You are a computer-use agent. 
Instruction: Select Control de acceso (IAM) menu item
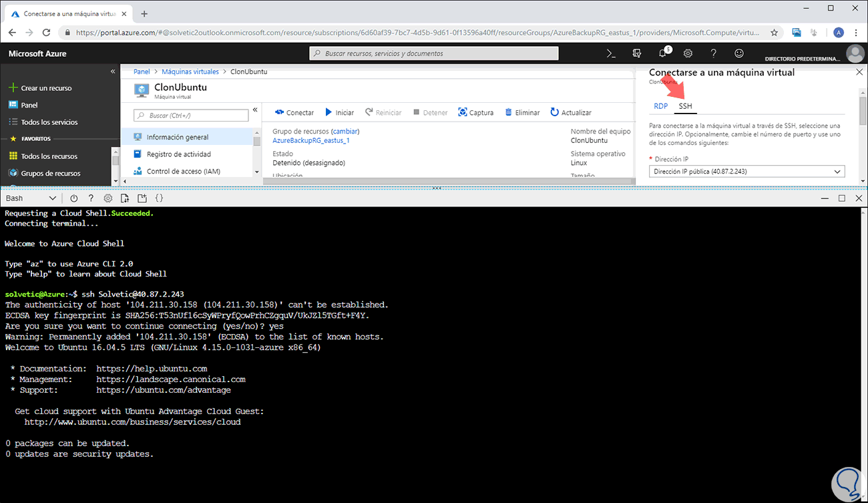coord(188,172)
